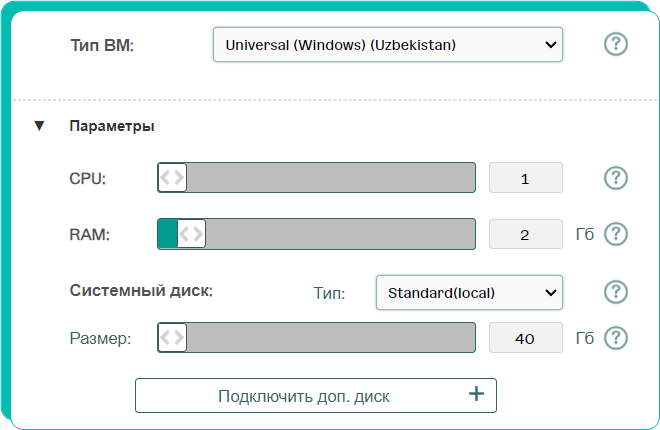
Task: Click the teal filled part of RAM slider
Action: [x=168, y=234]
